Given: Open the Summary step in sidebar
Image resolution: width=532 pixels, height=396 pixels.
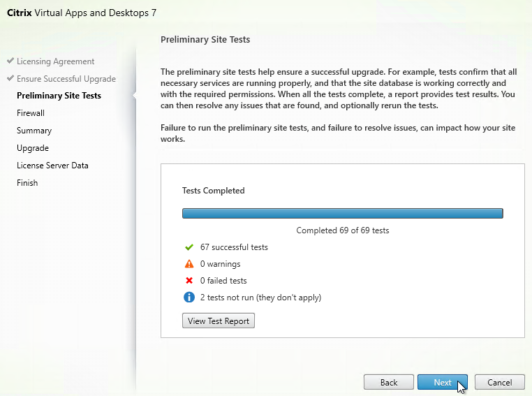Looking at the screenshot, I should pos(34,131).
